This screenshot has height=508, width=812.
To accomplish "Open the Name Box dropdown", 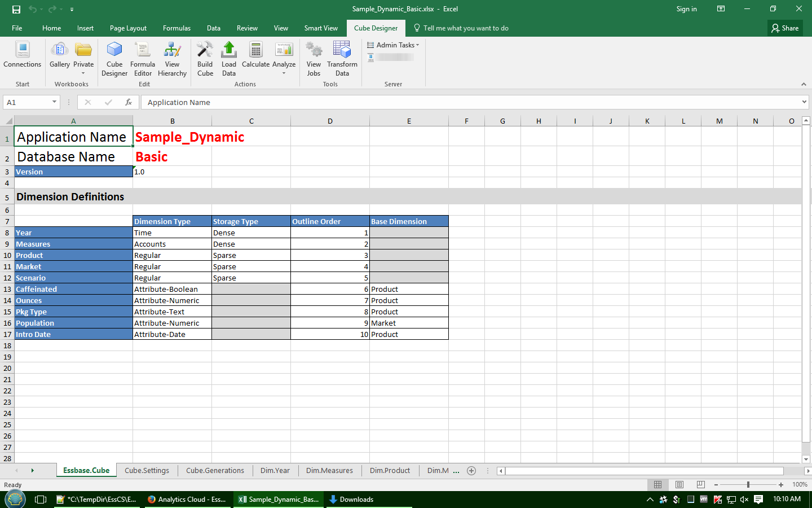I will pyautogui.click(x=55, y=102).
